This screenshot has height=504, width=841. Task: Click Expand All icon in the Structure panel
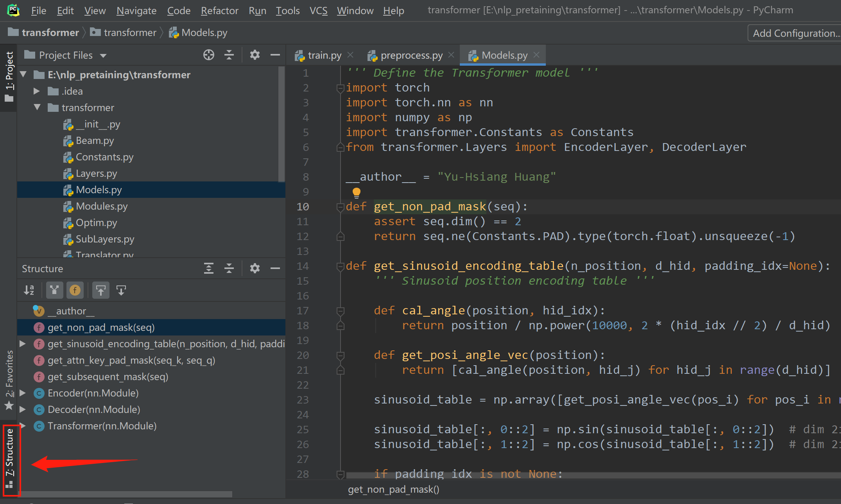coord(209,268)
